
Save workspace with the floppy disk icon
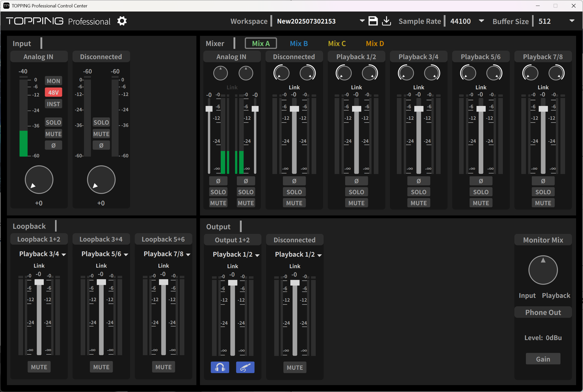coord(373,21)
